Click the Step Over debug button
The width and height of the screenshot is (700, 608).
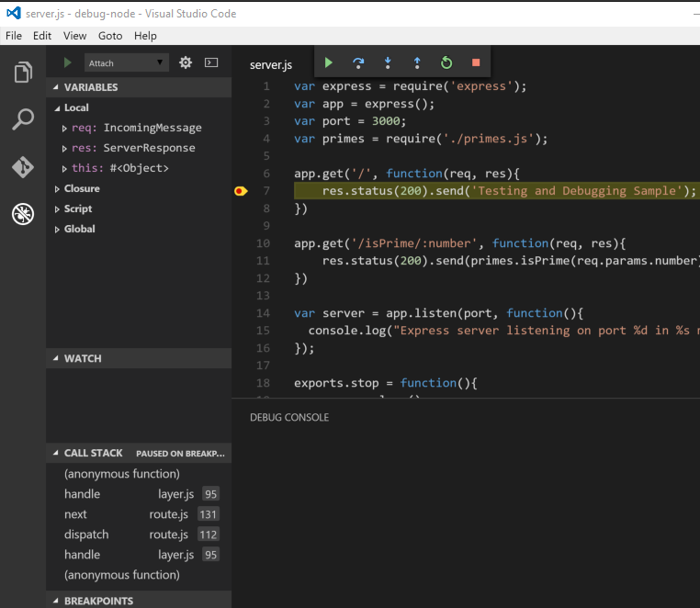(358, 62)
